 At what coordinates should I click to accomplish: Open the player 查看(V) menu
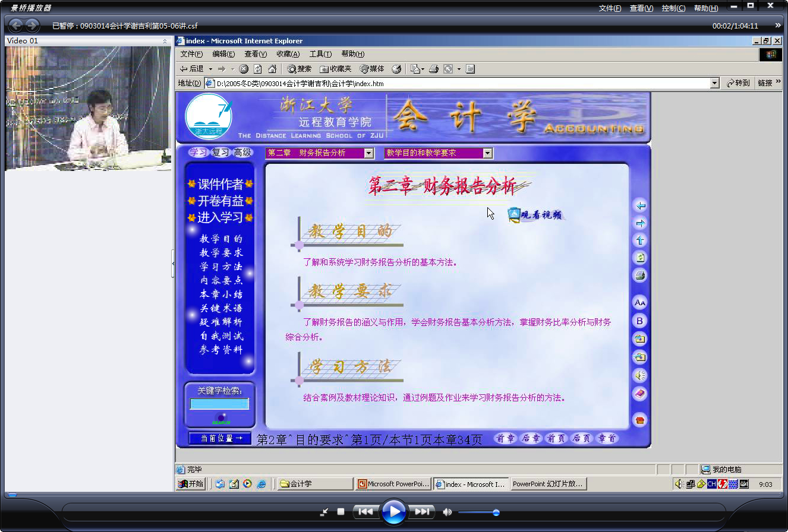tap(641, 8)
